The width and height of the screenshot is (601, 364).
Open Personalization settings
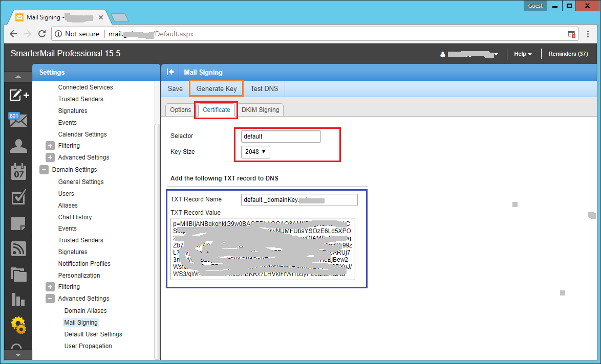pos(79,275)
